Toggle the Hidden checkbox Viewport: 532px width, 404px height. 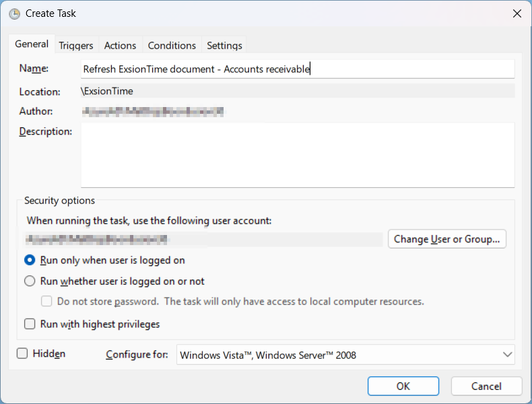pos(22,353)
